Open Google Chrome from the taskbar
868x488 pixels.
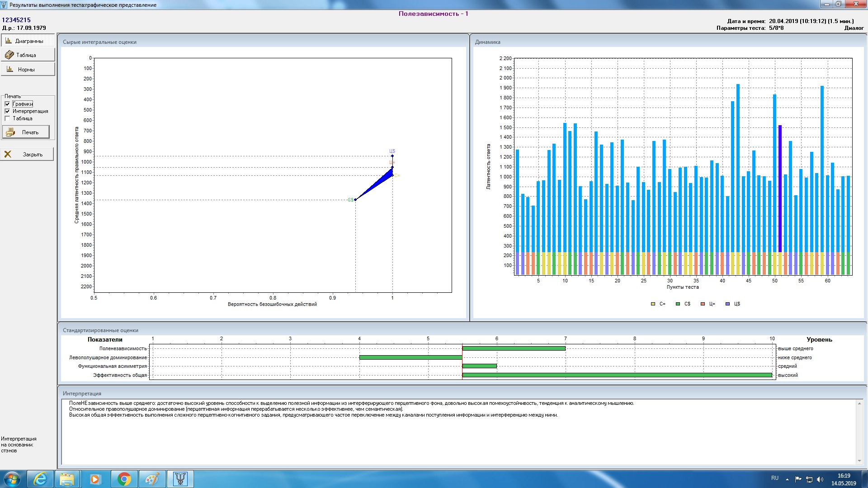[124, 479]
